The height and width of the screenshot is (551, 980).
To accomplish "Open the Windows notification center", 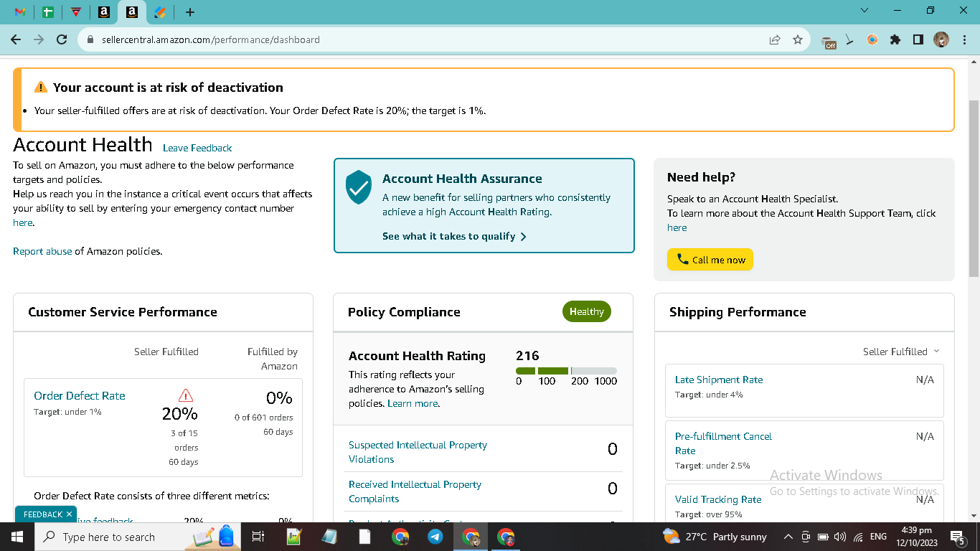I will tap(957, 537).
